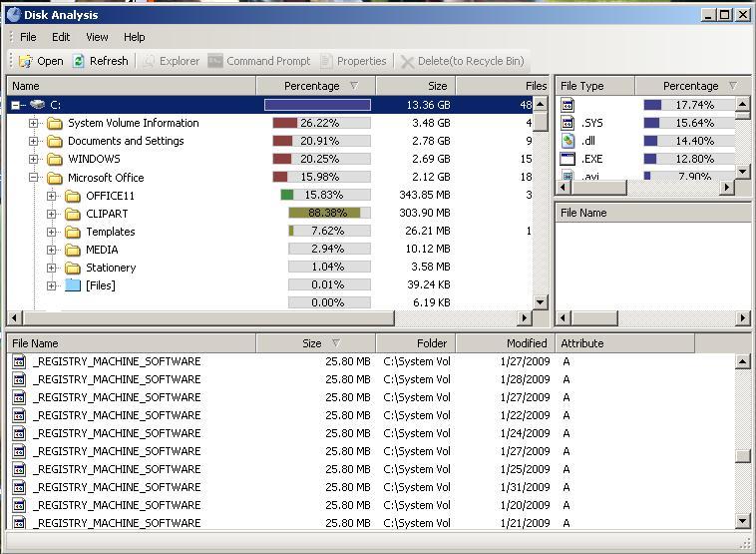756x554 pixels.
Task: Click the .avi file type row
Action: tap(646, 176)
